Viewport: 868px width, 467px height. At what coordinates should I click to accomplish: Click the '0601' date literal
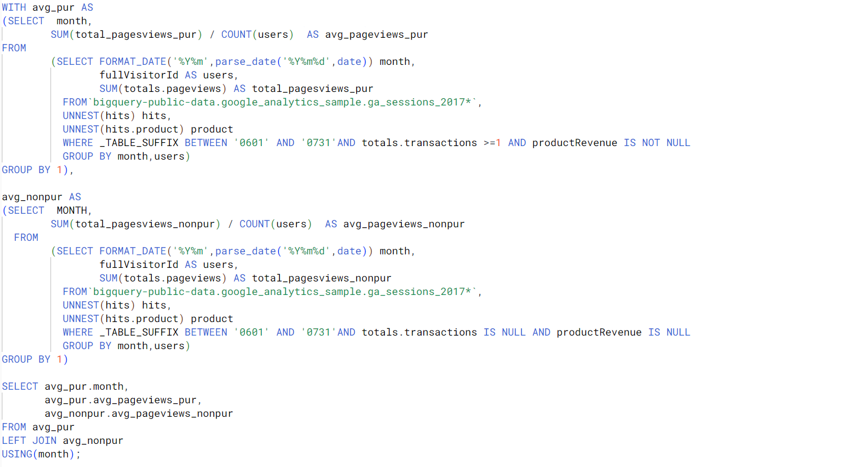point(251,143)
